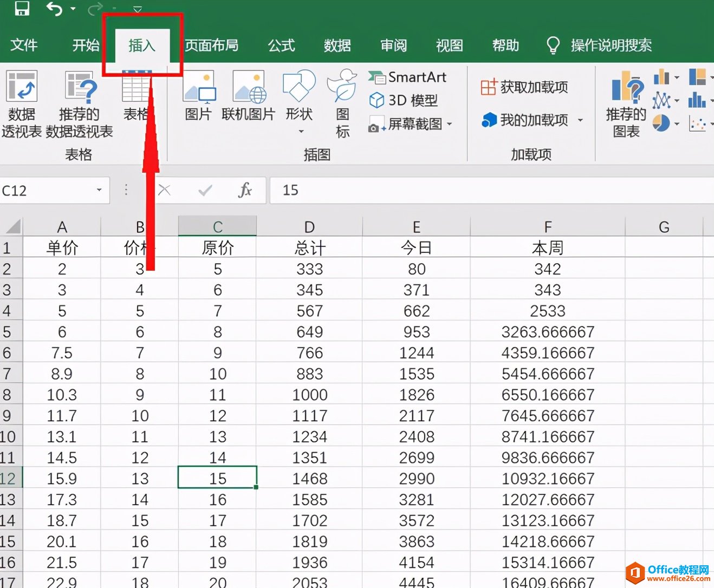Select column A header
Image resolution: width=714 pixels, height=588 pixels.
tap(62, 226)
